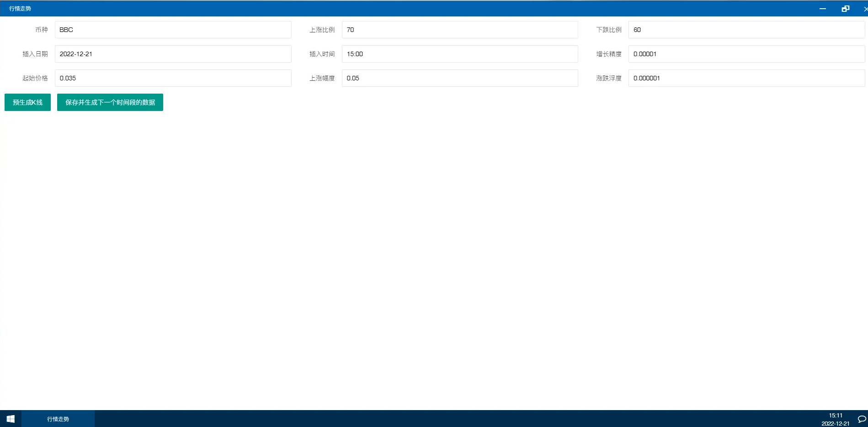
Task: Click the 上涨比例 field showing 70
Action: coord(460,30)
